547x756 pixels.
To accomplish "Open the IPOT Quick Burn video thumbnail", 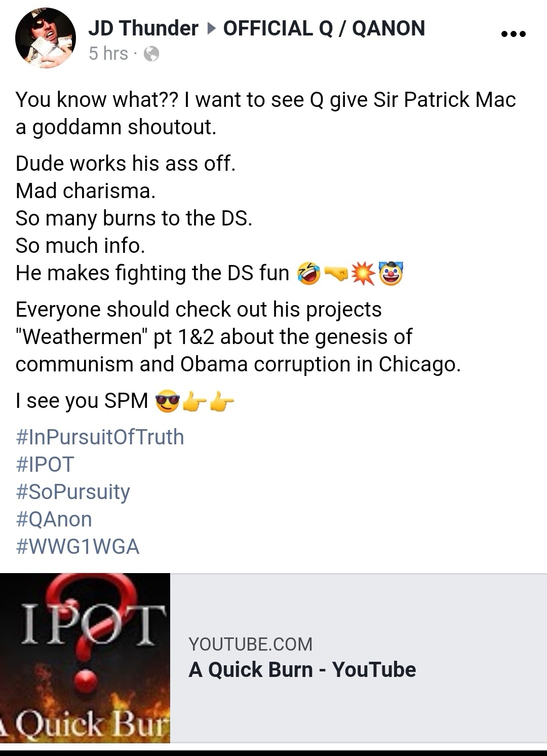I will (85, 658).
